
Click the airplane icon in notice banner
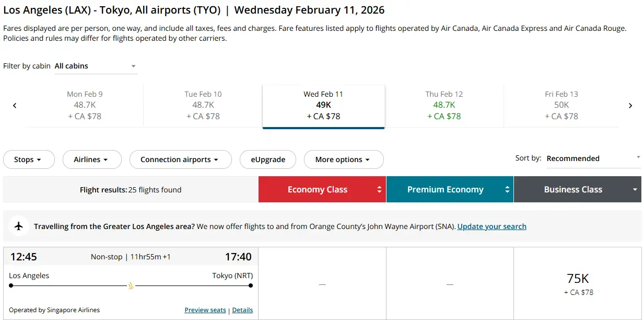point(19,226)
